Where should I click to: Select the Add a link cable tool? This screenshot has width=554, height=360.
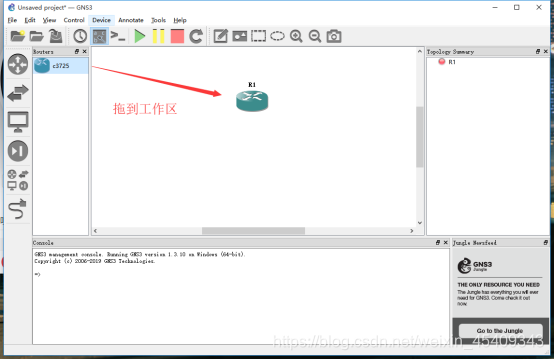[x=18, y=208]
